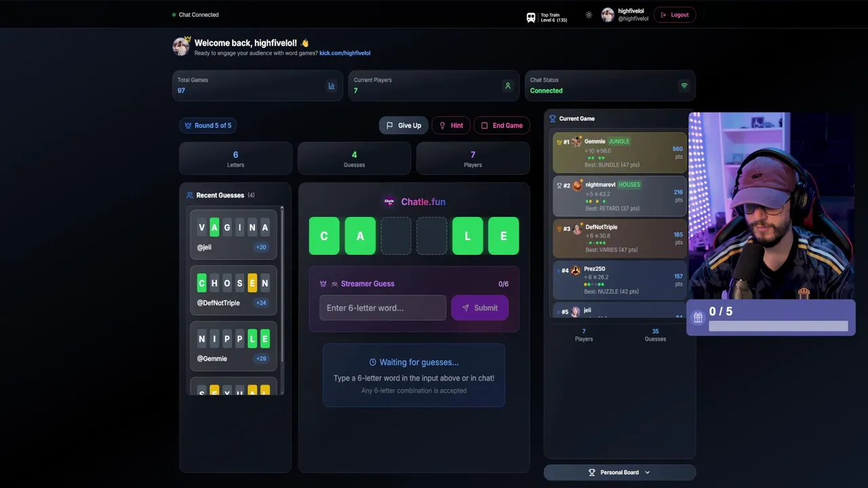Click the first empty letter tile
Image resolution: width=868 pixels, height=488 pixels.
pos(396,236)
